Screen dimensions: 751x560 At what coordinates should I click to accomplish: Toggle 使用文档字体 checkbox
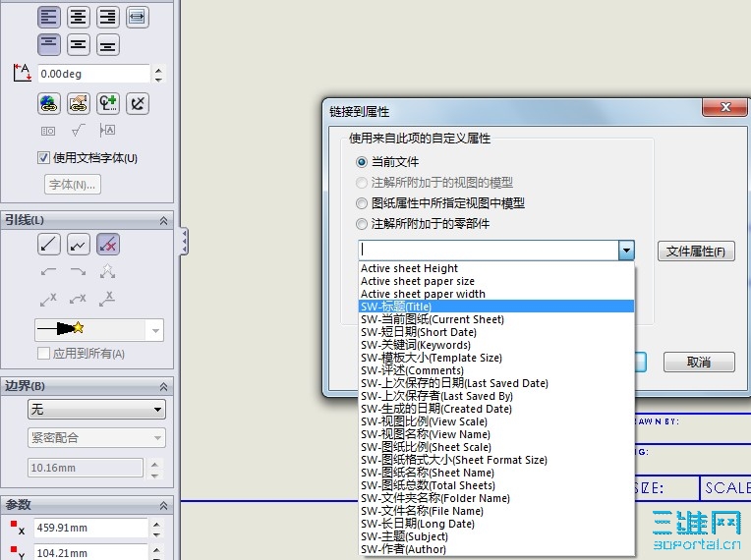tap(43, 157)
